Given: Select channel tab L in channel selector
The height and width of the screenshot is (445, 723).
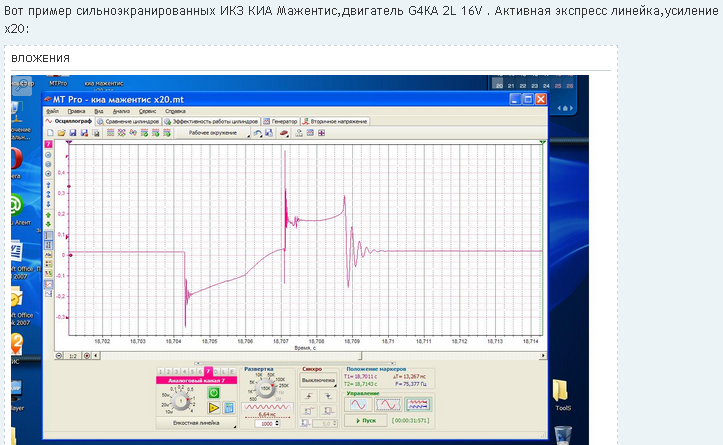Looking at the screenshot, I should 224,372.
